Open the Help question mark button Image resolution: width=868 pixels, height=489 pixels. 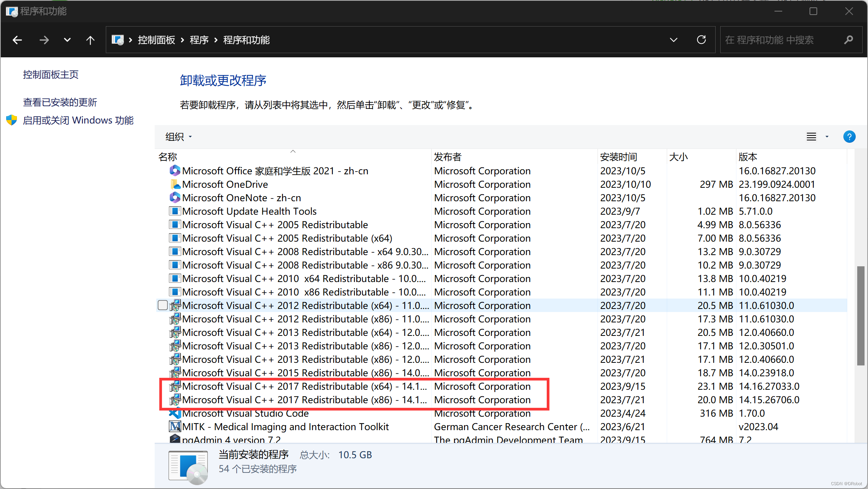click(x=849, y=137)
